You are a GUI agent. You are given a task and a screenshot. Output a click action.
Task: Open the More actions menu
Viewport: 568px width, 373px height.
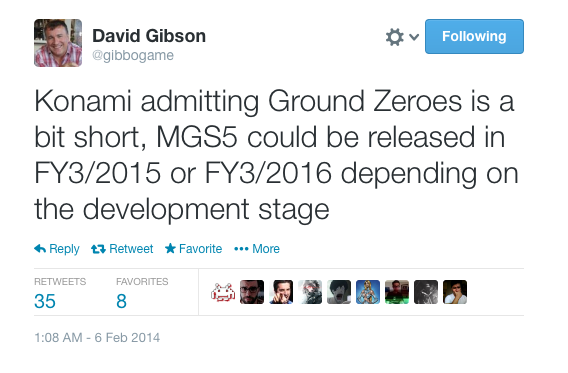coord(257,249)
